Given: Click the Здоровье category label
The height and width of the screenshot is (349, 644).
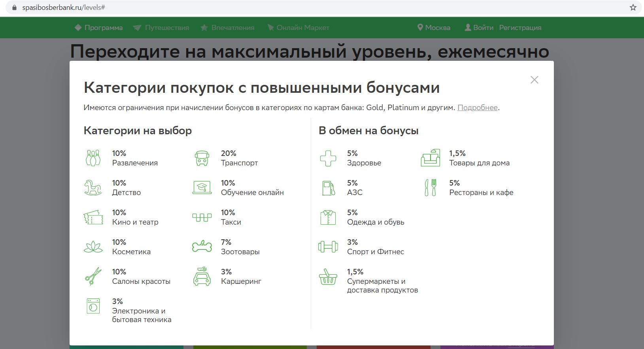Looking at the screenshot, I should [364, 163].
